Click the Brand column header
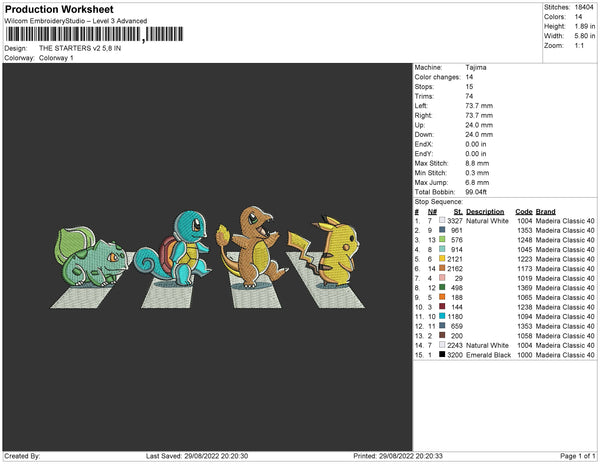Screen dimensions: 600x464 (x=545, y=212)
